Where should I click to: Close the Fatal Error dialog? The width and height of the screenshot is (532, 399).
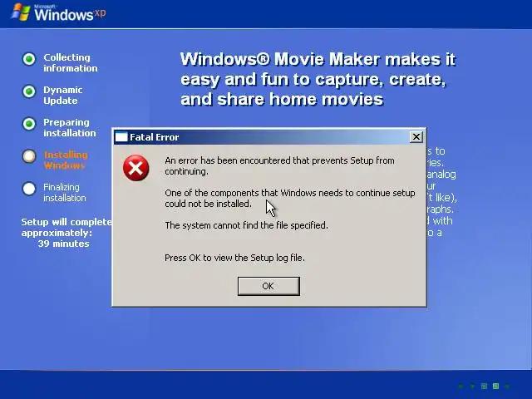point(416,137)
